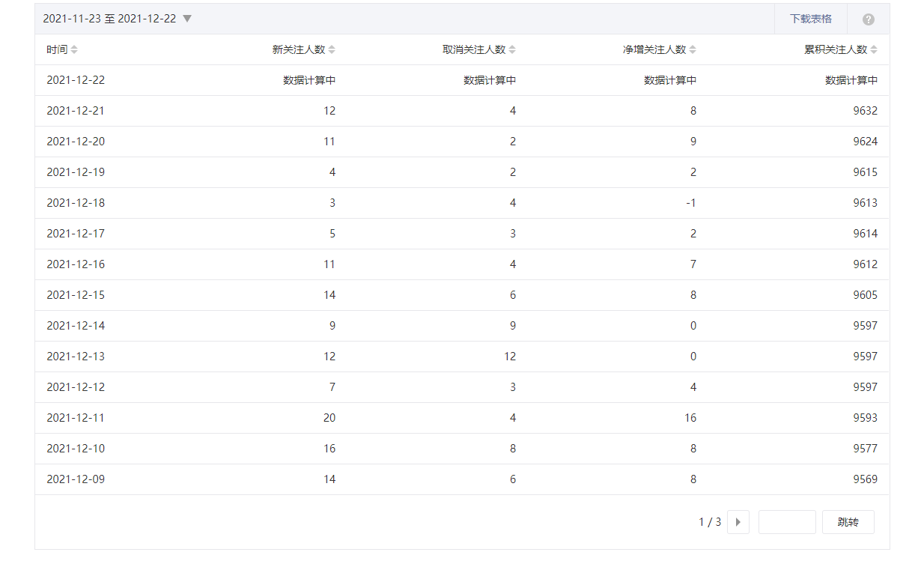Select the 2021-12-09 date cell
The height and width of the screenshot is (567, 924).
point(76,479)
